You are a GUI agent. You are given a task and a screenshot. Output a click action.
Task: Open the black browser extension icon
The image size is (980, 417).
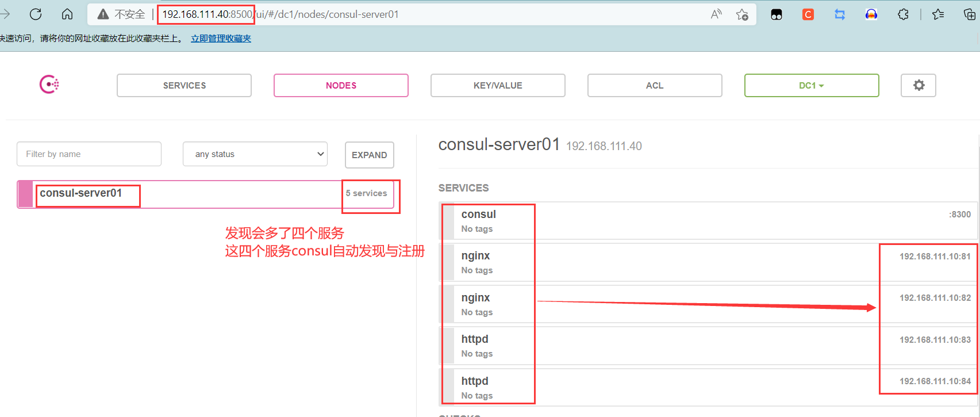pyautogui.click(x=777, y=14)
